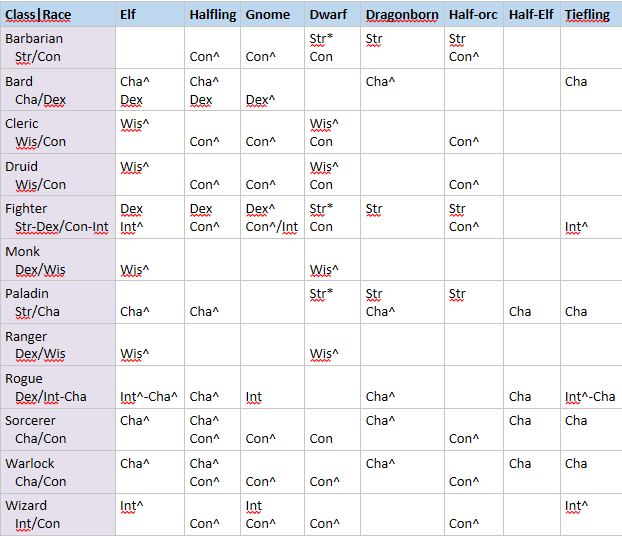Click the Cleric row label
The width and height of the screenshot is (622, 536).
(x=22, y=123)
